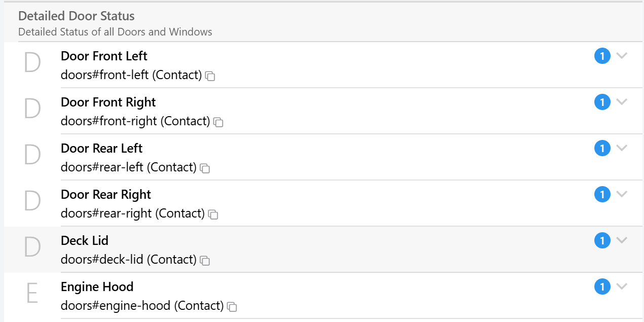Expand the Door Rear Left channel
The width and height of the screenshot is (644, 322).
coord(622,148)
